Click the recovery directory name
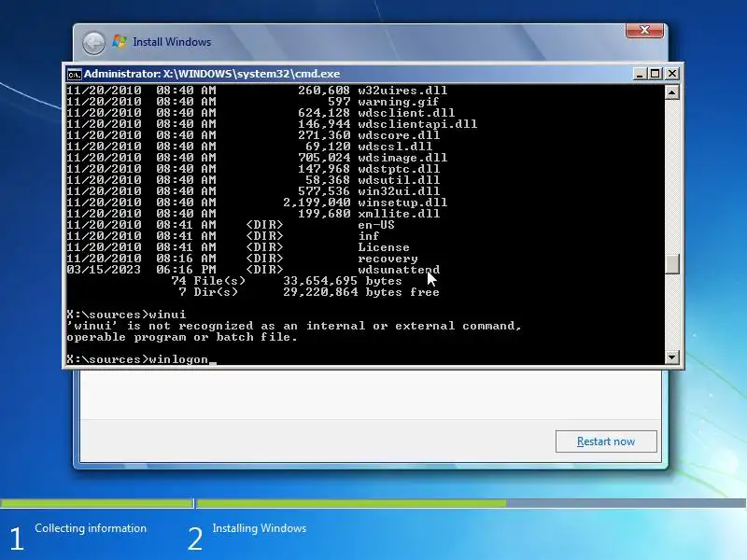Viewport: 747px width, 560px height. (388, 259)
